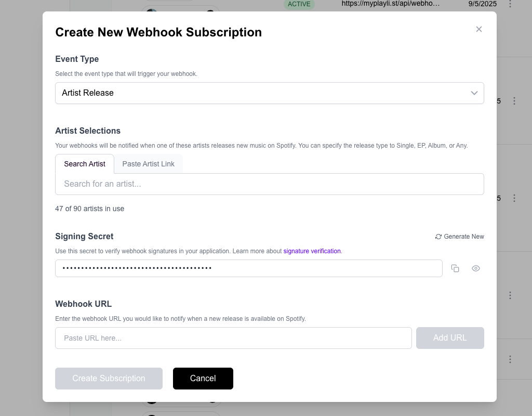
Task: Select the Search Artist tab
Action: [x=84, y=164]
